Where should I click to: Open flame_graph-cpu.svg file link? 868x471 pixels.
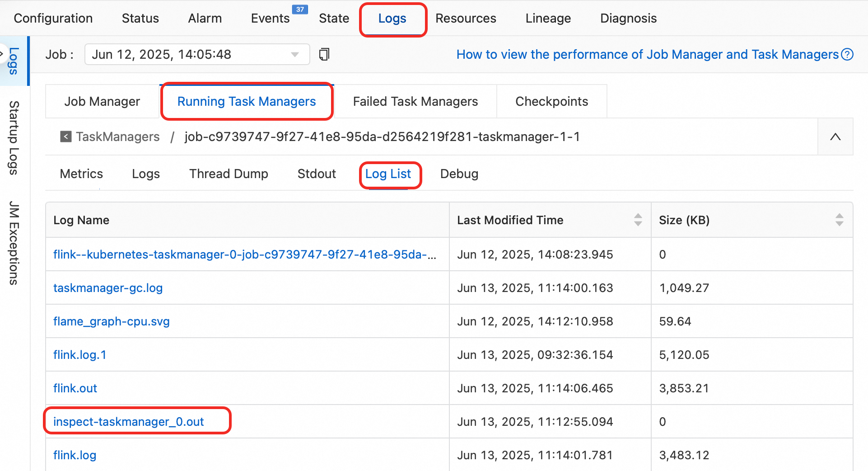(x=112, y=321)
